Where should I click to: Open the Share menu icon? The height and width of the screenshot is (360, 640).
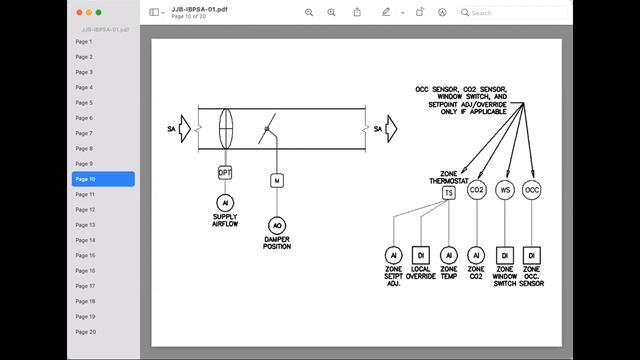(x=357, y=12)
